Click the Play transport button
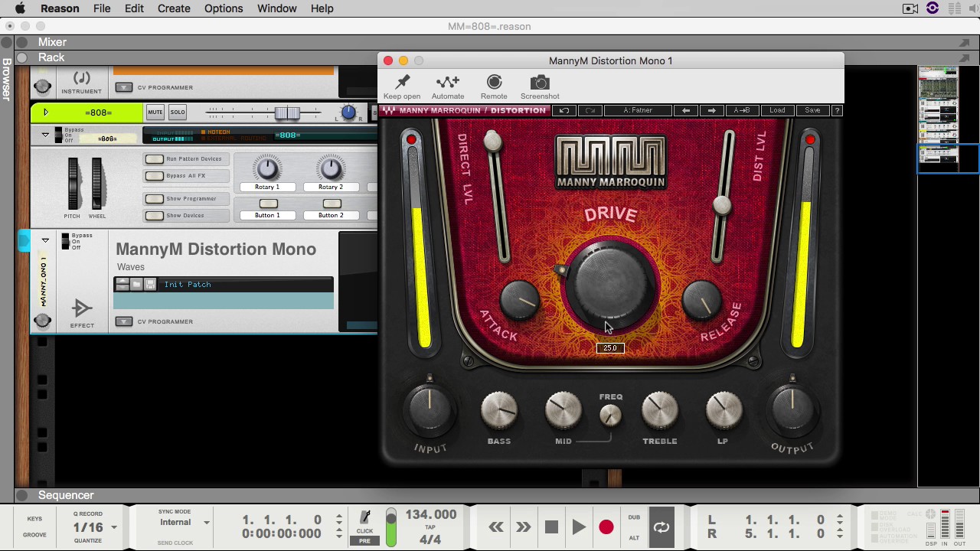980x551 pixels. click(579, 527)
